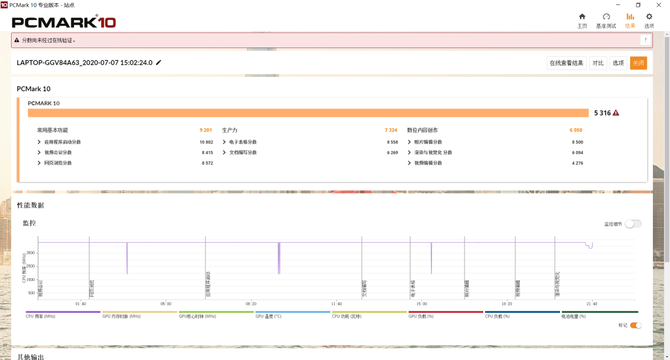This screenshot has height=360, width=670.
Task: Click the red warning triangle beside score 5 316
Action: [x=616, y=113]
